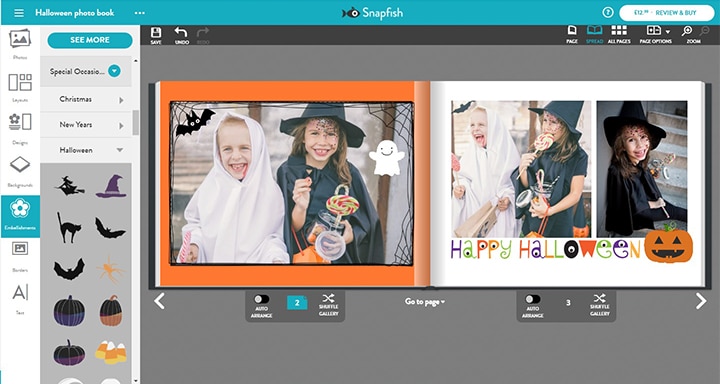Open the Go to page dropdown
This screenshot has width=720, height=384.
[425, 302]
